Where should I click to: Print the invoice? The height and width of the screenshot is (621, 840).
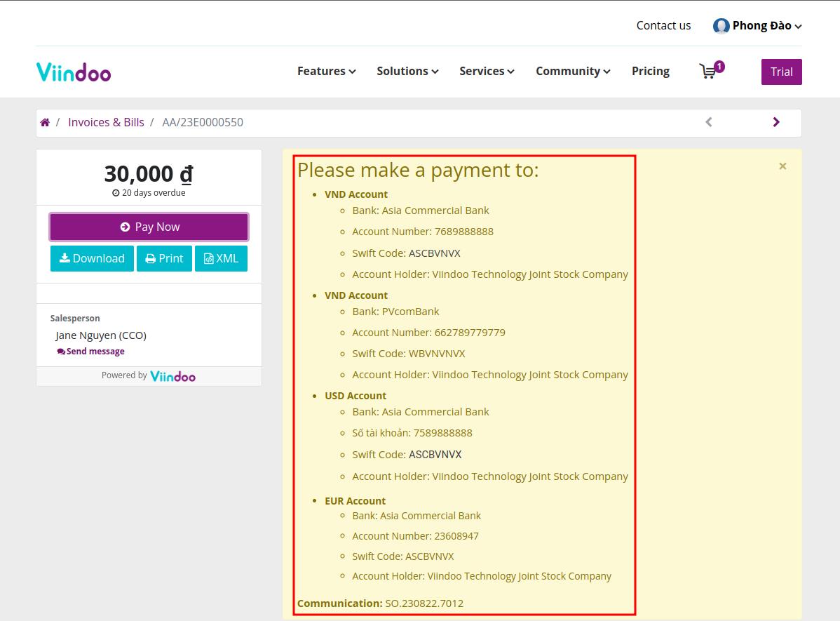(x=165, y=258)
